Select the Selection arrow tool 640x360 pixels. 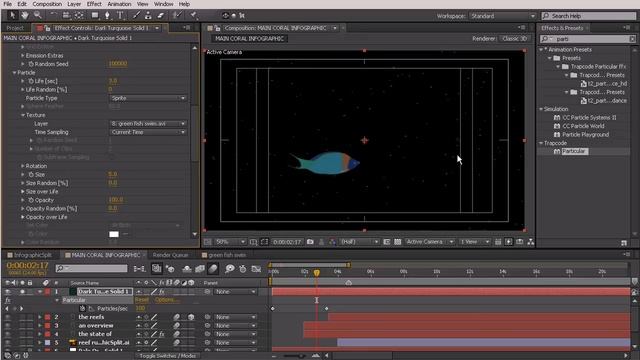tap(12, 16)
